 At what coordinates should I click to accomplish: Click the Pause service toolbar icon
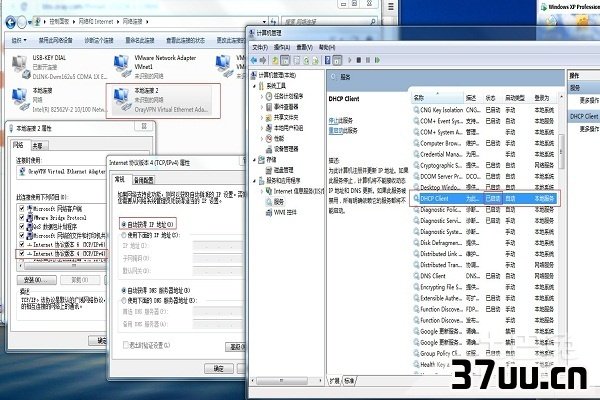point(368,60)
